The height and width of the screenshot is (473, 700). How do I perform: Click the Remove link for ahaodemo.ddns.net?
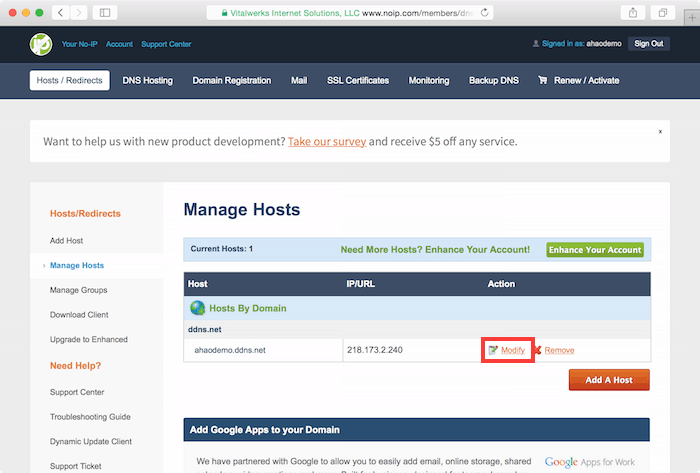(559, 350)
